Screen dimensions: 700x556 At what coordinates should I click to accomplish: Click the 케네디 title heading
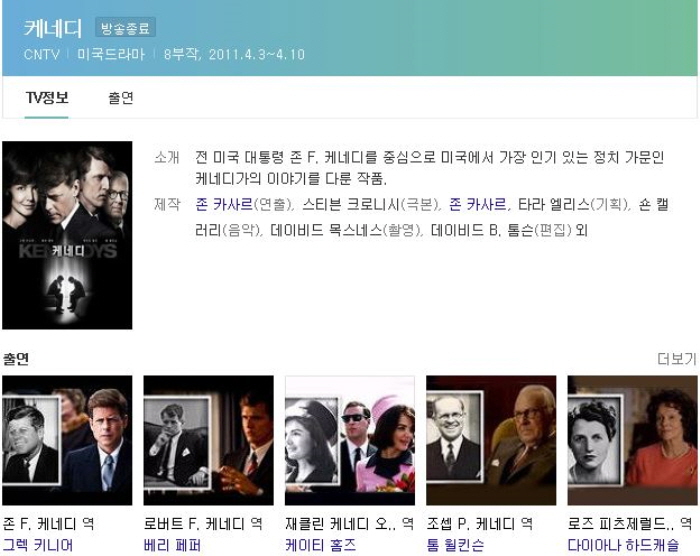(x=53, y=27)
